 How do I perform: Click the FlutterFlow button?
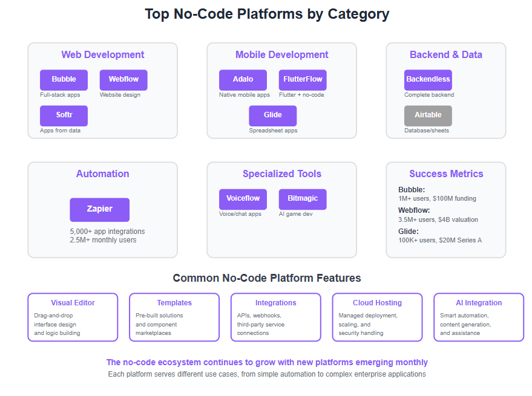click(303, 80)
